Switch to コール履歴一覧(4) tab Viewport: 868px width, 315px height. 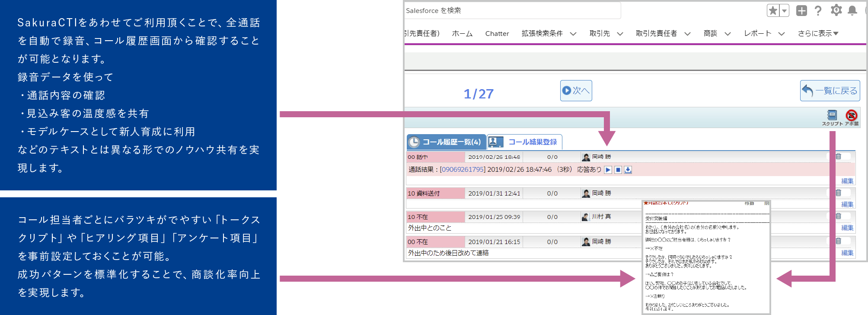tap(446, 141)
